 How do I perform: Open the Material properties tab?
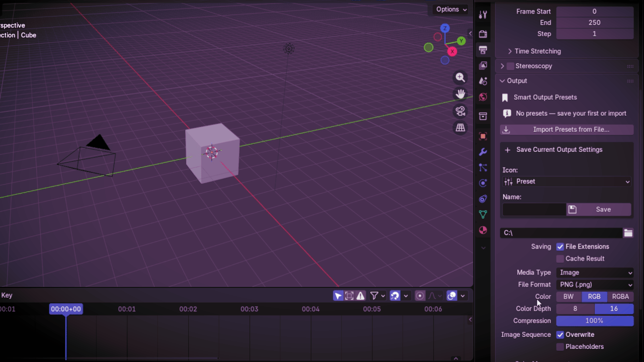(x=483, y=230)
